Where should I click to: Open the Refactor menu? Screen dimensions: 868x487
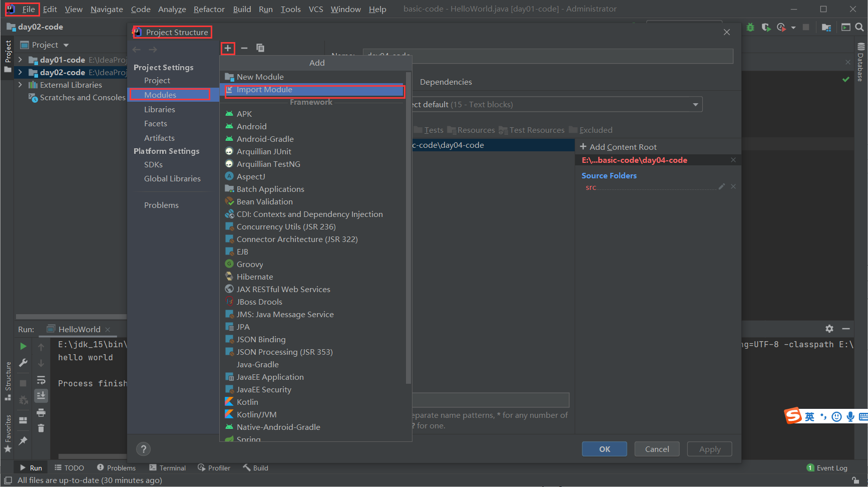(209, 9)
